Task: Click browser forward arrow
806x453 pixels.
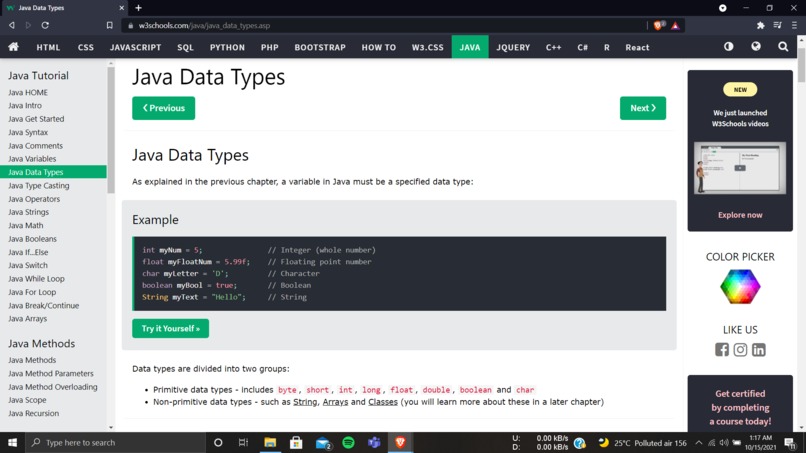Action: point(28,25)
